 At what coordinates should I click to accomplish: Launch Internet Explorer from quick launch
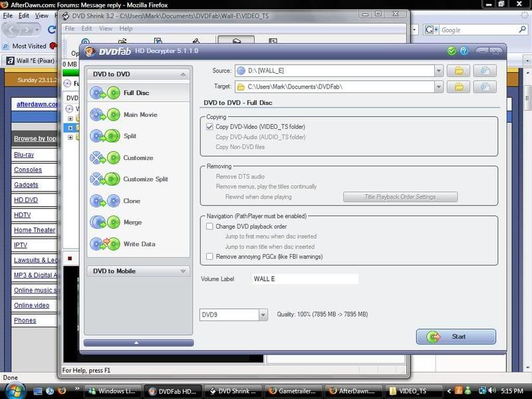[x=50, y=391]
